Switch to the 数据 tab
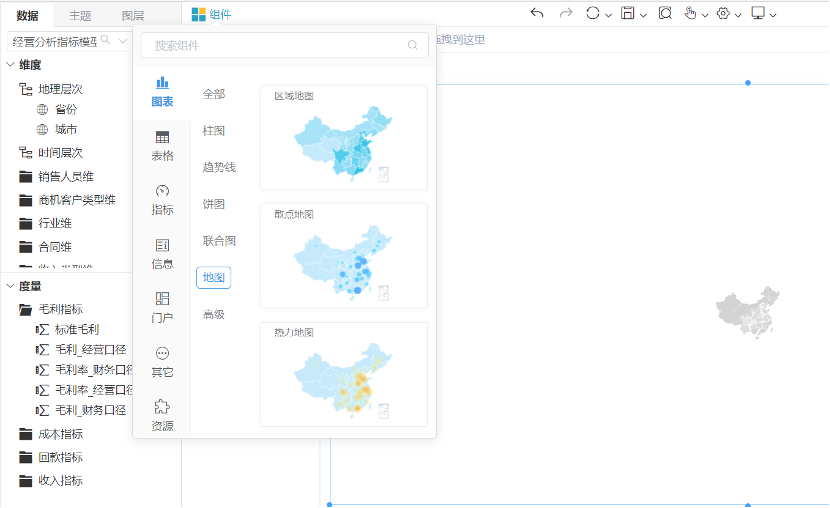The image size is (830, 508). point(28,16)
